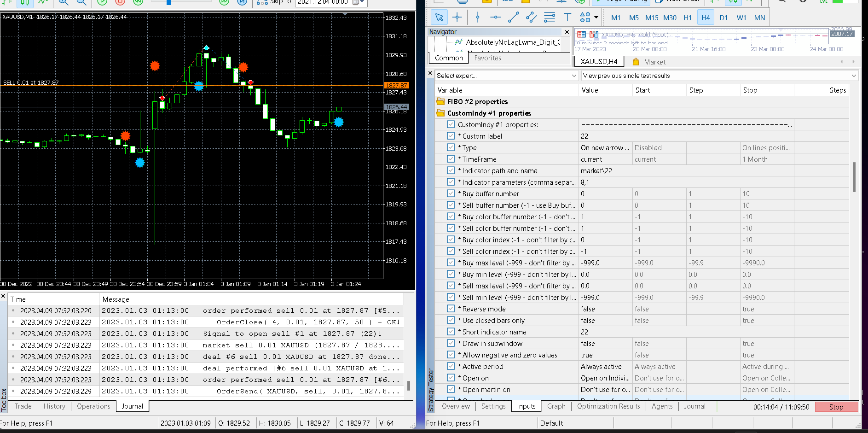The image size is (868, 433).
Task: Click the Type value 'On new arrow'
Action: point(605,147)
